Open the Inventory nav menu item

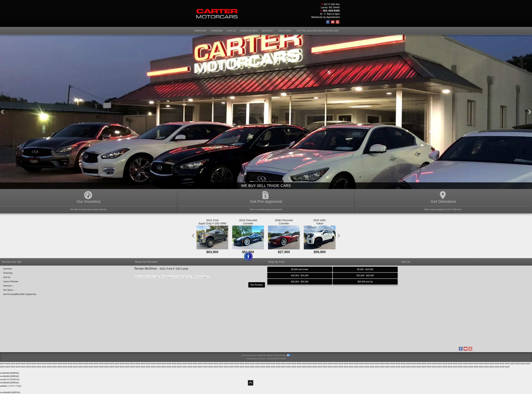coord(200,31)
